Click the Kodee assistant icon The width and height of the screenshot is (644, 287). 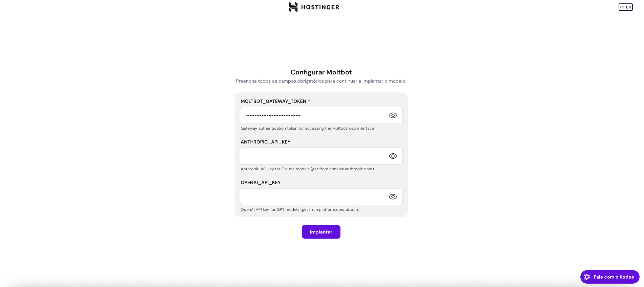pos(587,277)
